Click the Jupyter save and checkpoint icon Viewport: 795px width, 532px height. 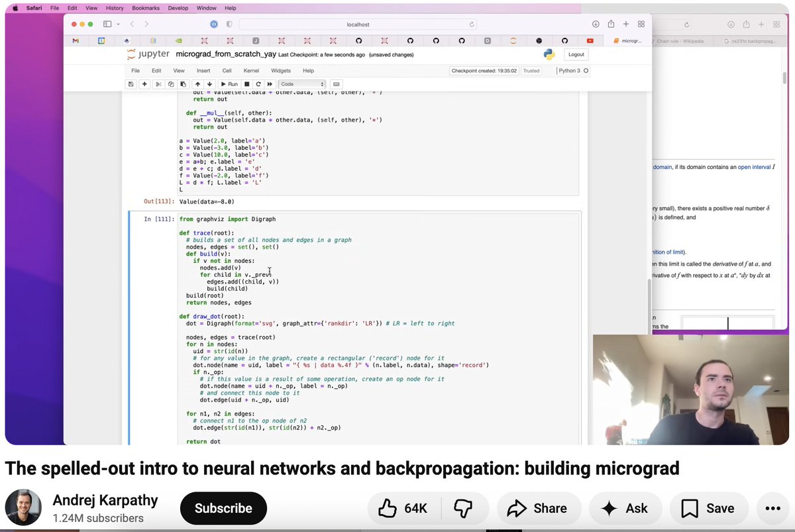click(x=131, y=84)
